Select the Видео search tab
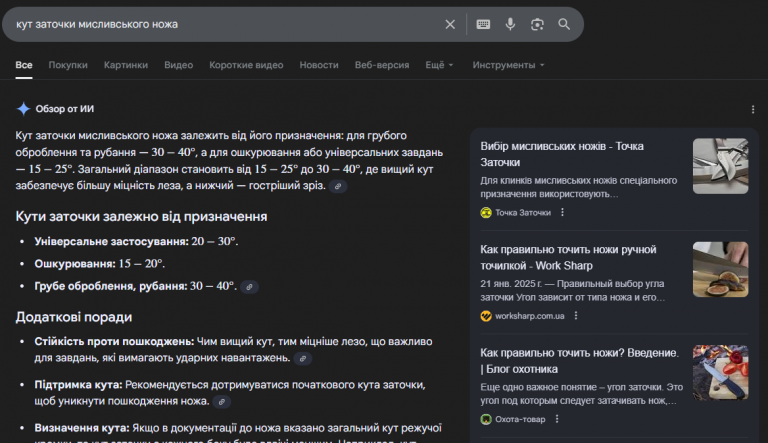The image size is (768, 443). point(178,65)
